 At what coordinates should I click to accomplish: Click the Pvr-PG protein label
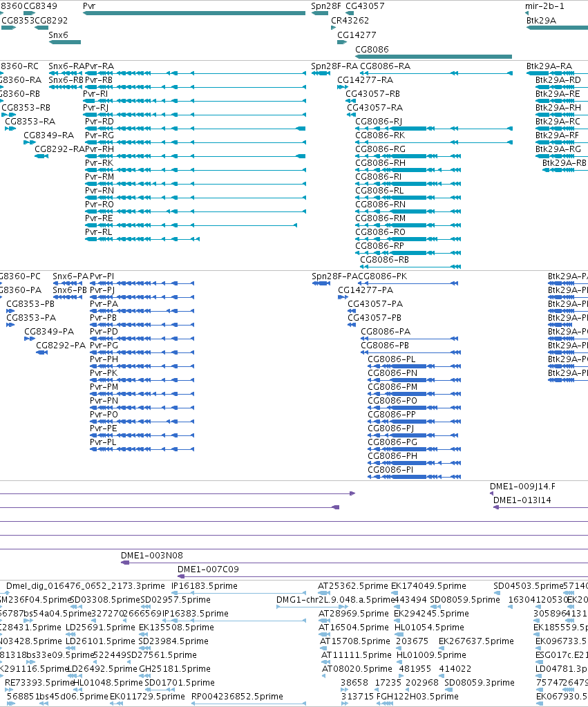[x=104, y=346]
